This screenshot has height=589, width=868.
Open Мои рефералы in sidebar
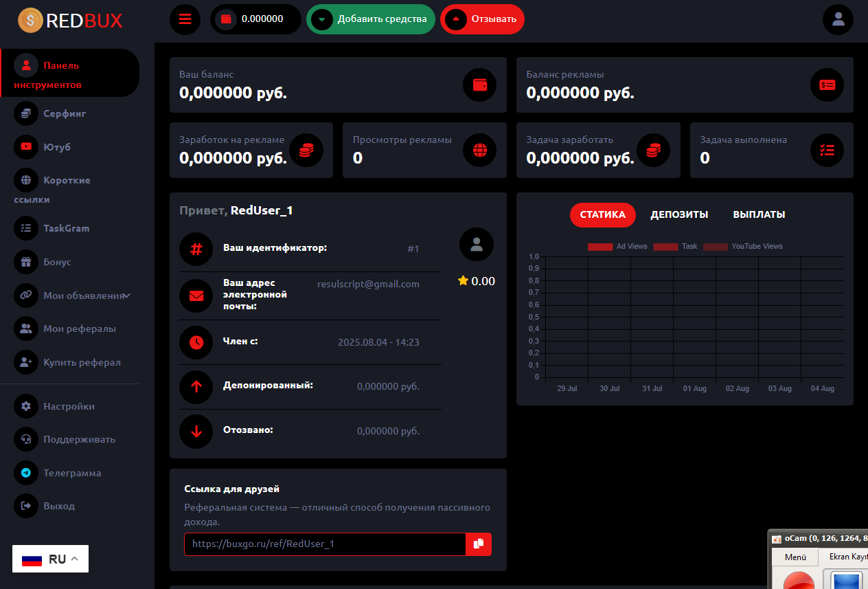coord(65,329)
